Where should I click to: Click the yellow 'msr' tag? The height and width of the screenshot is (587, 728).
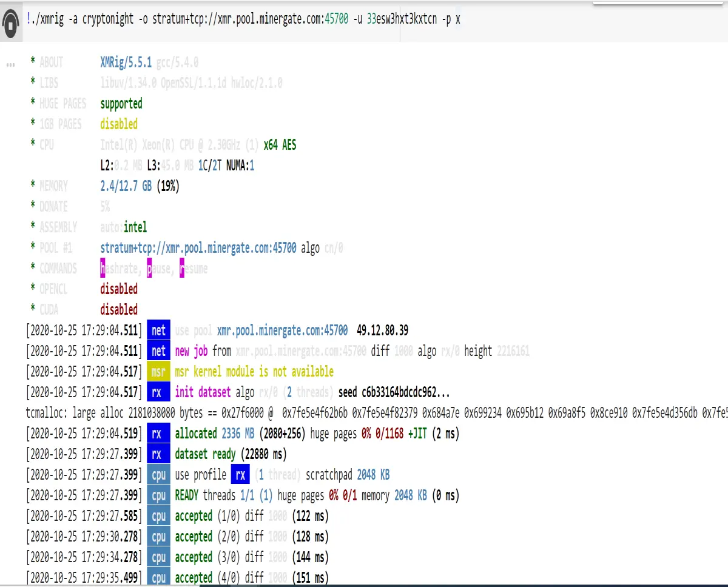(159, 372)
